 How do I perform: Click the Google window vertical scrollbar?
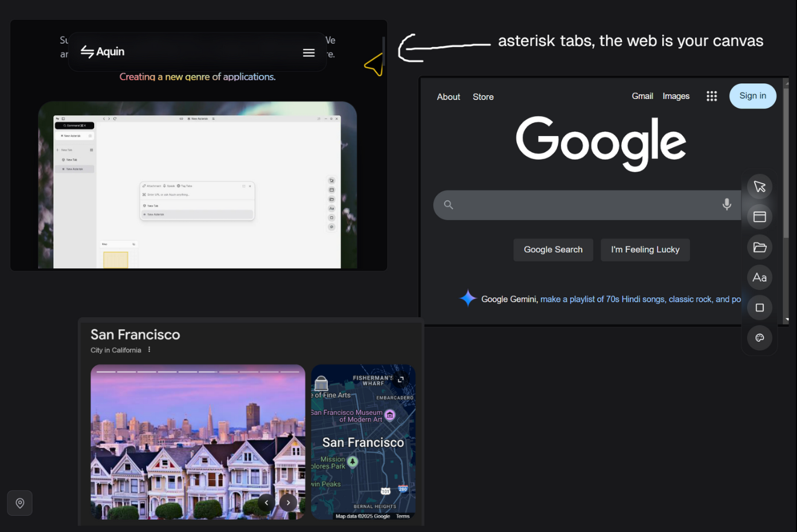pyautogui.click(x=786, y=163)
